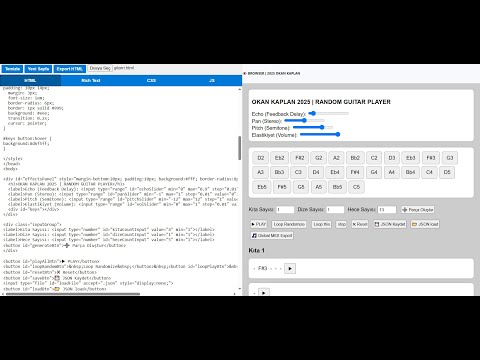This screenshot has width=480, height=360.
Task: Play the F#5 note key
Action: pyautogui.click(x=282, y=187)
